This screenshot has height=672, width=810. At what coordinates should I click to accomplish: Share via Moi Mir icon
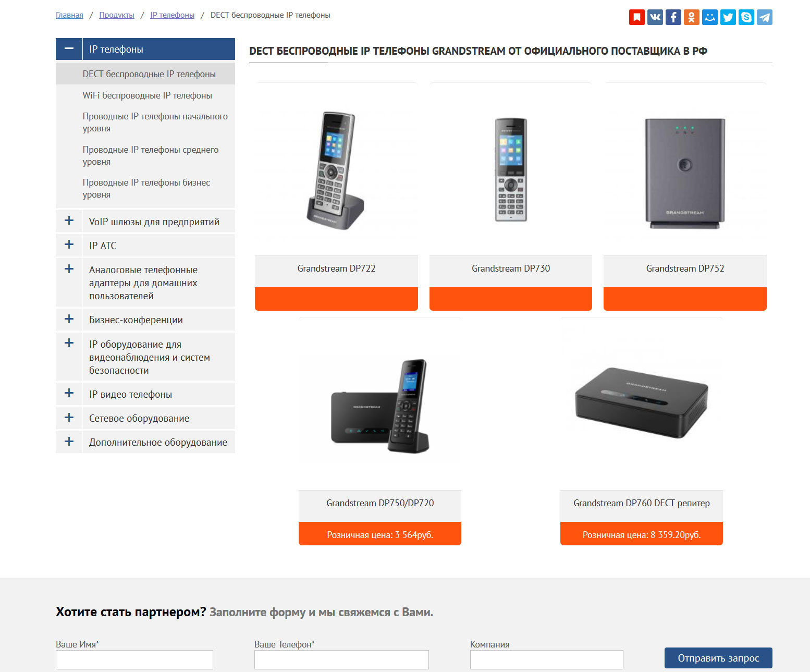(710, 17)
